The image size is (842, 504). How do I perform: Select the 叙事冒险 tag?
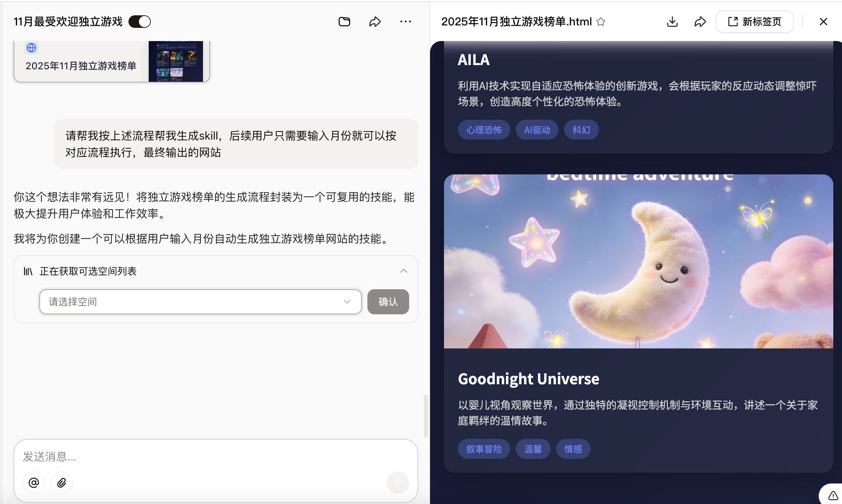pyautogui.click(x=484, y=449)
